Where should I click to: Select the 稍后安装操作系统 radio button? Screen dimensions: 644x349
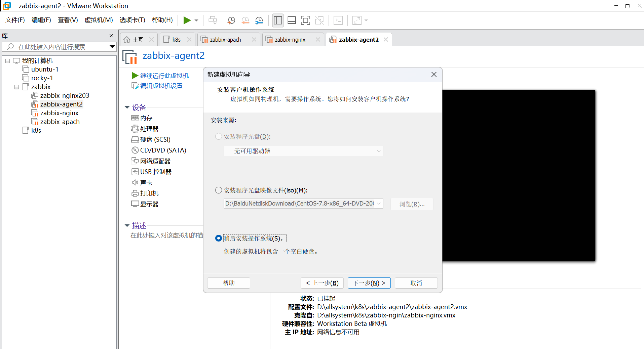pyautogui.click(x=219, y=238)
